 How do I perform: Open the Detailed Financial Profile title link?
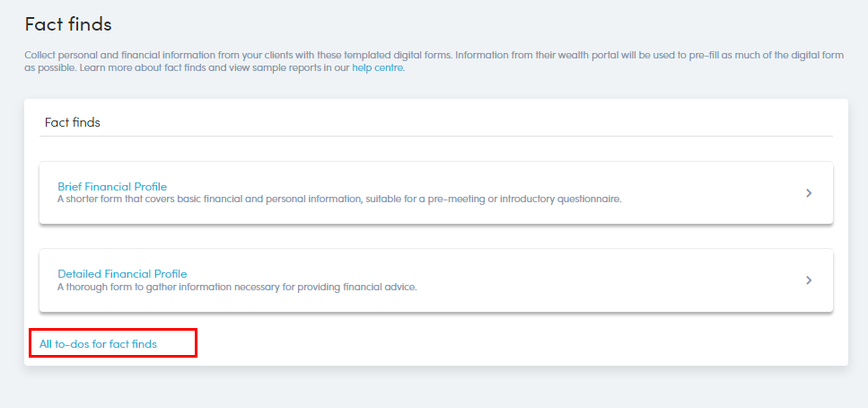click(122, 274)
